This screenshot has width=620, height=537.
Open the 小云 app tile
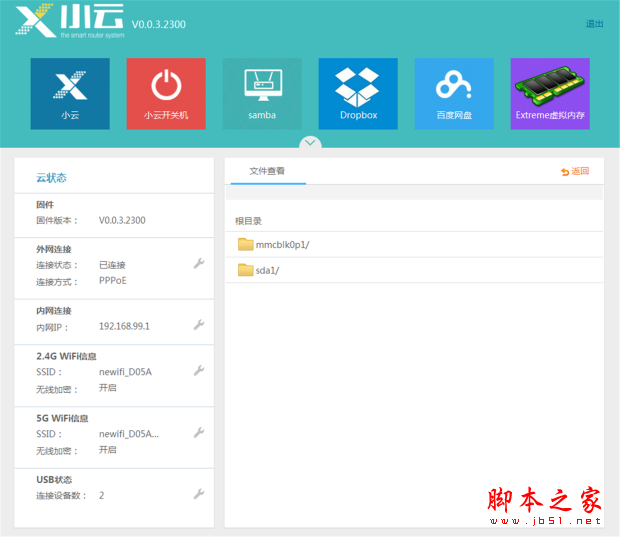tap(70, 94)
